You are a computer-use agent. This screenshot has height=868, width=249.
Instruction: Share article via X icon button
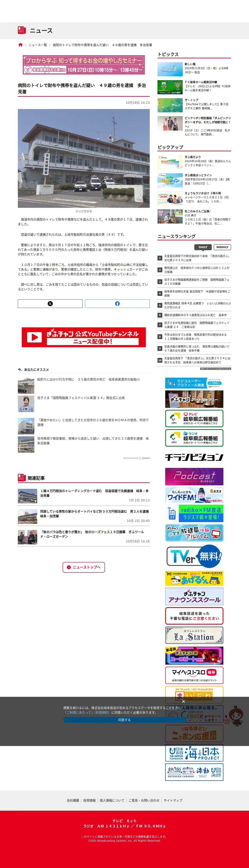(x=50, y=304)
